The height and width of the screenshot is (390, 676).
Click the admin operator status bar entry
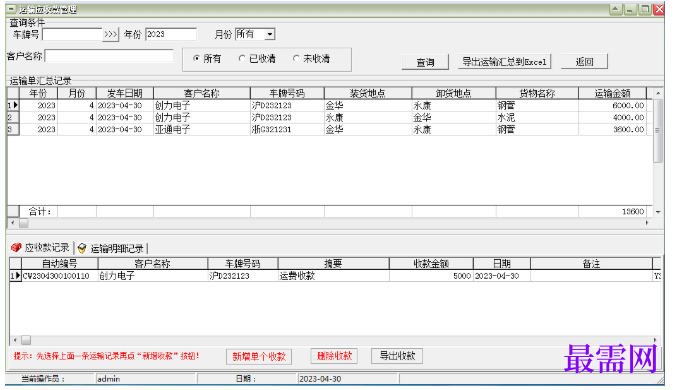coord(146,379)
